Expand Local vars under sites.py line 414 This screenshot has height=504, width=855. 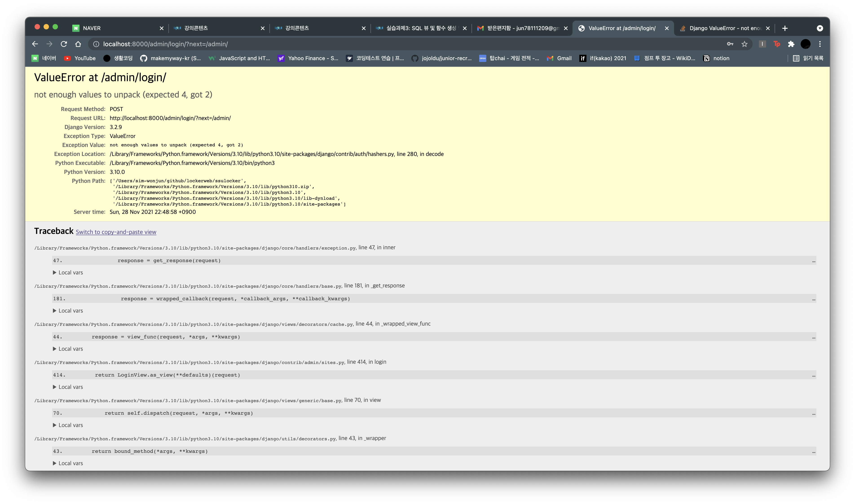68,387
